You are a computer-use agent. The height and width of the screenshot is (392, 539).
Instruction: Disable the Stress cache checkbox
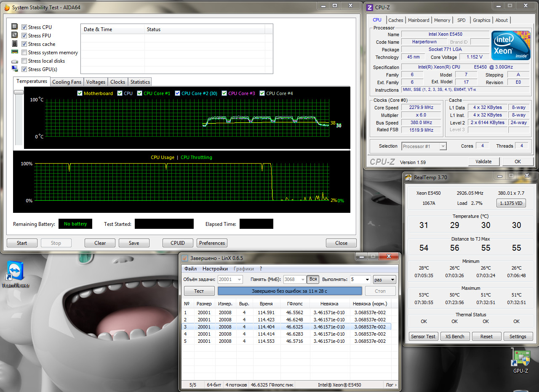[x=24, y=44]
